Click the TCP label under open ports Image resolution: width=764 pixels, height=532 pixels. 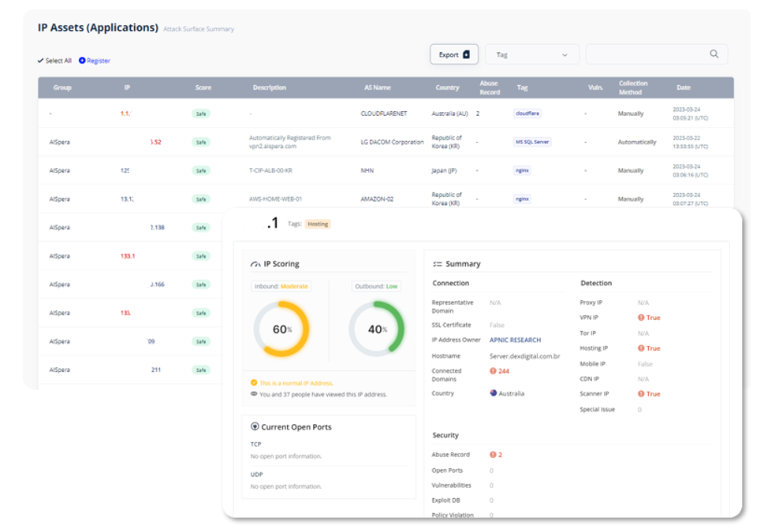(x=255, y=445)
